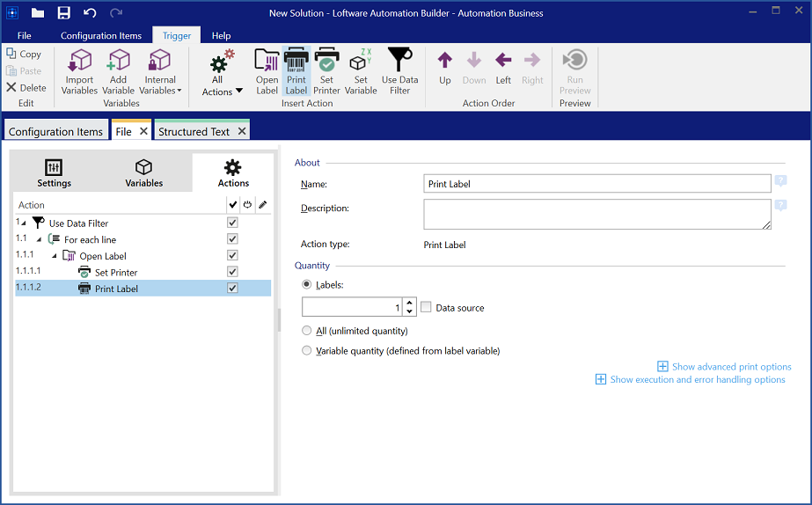Click the Description text field
Screen dimensions: 812x505
[596, 214]
